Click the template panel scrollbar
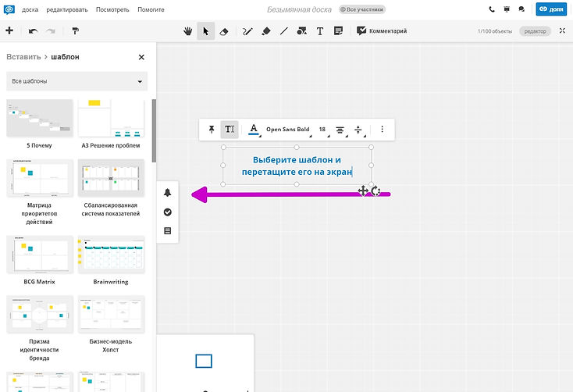This screenshot has height=392, width=573. (154, 130)
